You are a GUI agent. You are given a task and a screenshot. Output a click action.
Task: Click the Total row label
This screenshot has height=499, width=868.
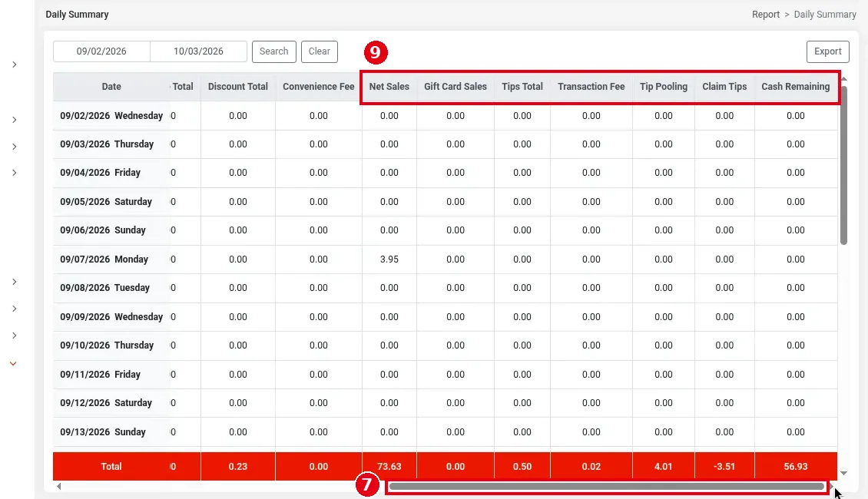point(111,466)
